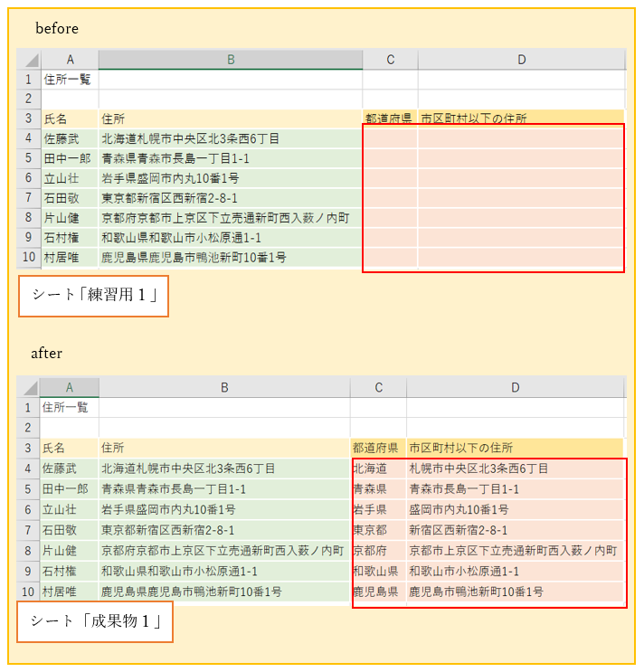Click the select-all corner in the before table
This screenshot has height=672, width=644.
point(29,60)
